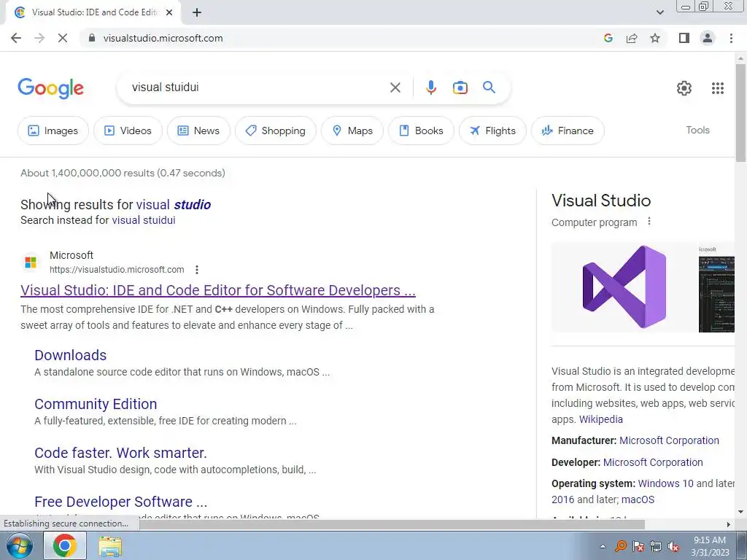Image resolution: width=747 pixels, height=560 pixels.
Task: Open the Wikipedia link
Action: click(x=601, y=419)
